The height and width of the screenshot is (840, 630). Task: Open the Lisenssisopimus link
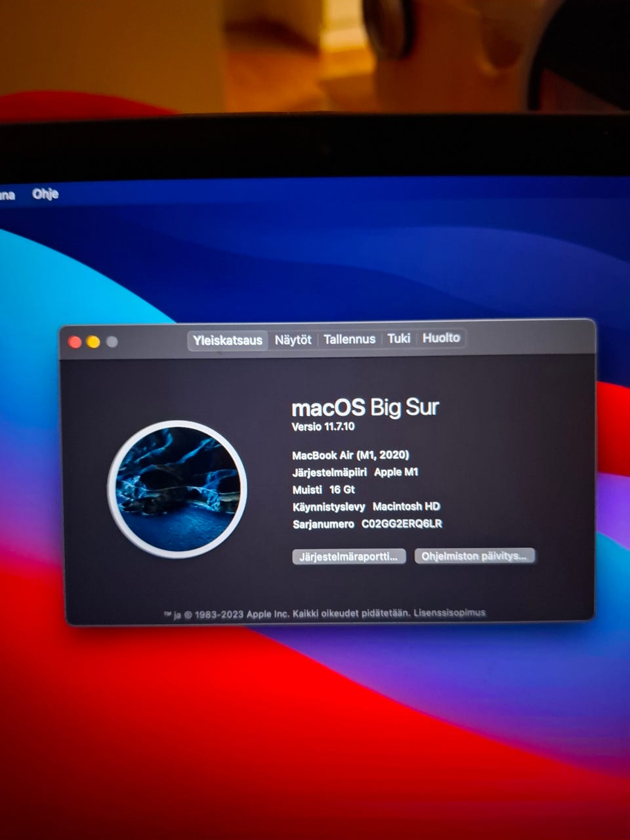tap(450, 612)
